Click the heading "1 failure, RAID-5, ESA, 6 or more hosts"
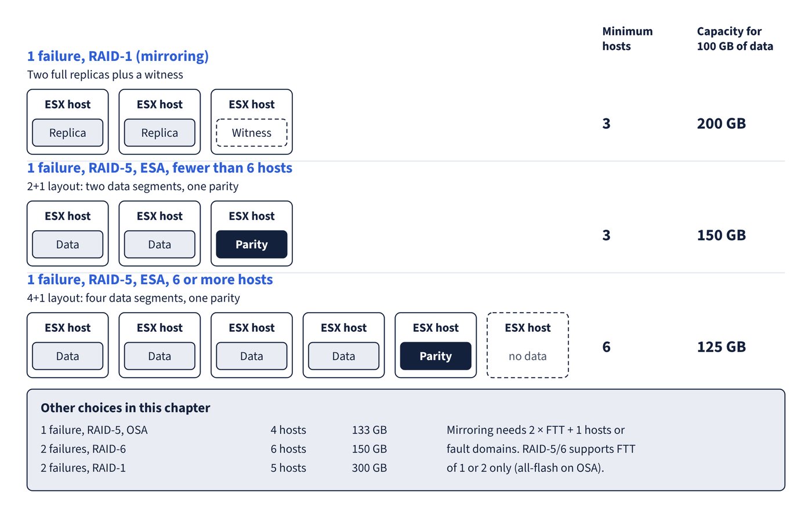This screenshot has height=511, width=812. [x=150, y=280]
